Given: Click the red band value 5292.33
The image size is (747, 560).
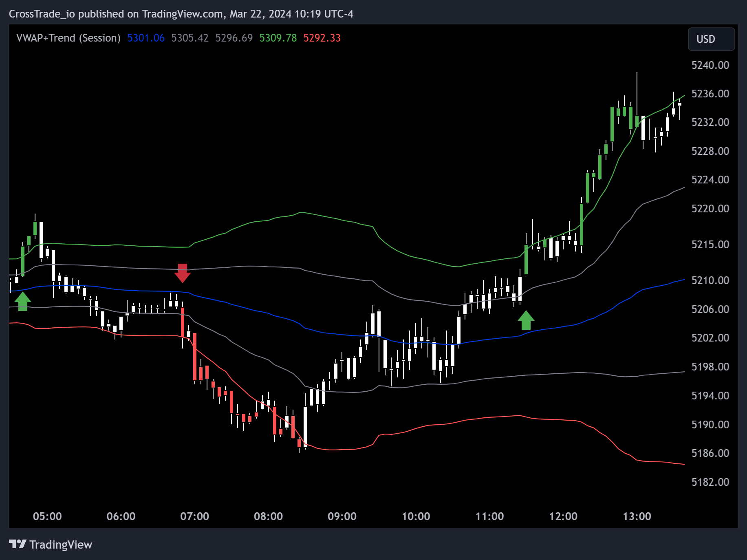Looking at the screenshot, I should [322, 38].
